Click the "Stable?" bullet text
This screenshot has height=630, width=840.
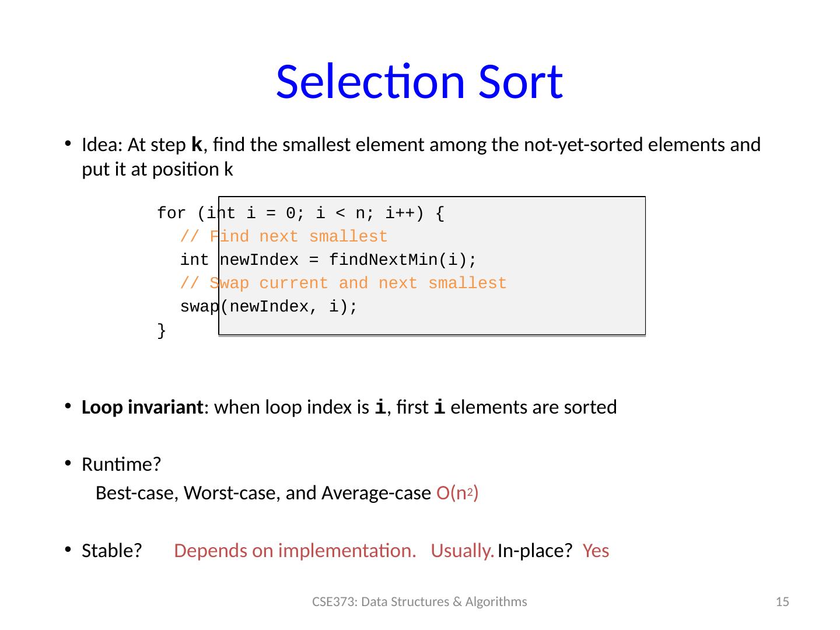pyautogui.click(x=113, y=551)
